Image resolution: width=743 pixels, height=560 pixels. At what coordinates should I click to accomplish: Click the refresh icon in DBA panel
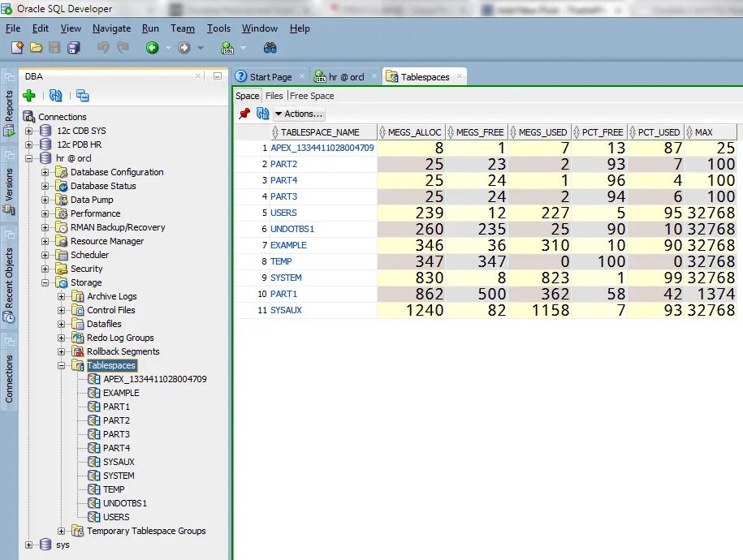[x=56, y=96]
